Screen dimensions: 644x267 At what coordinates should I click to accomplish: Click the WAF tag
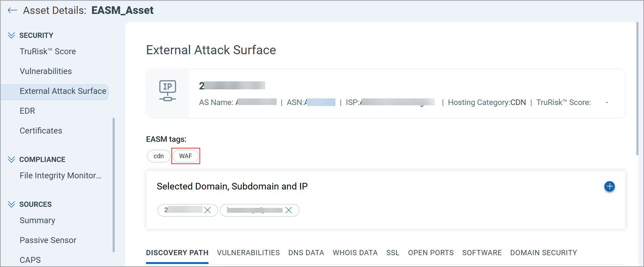point(186,156)
